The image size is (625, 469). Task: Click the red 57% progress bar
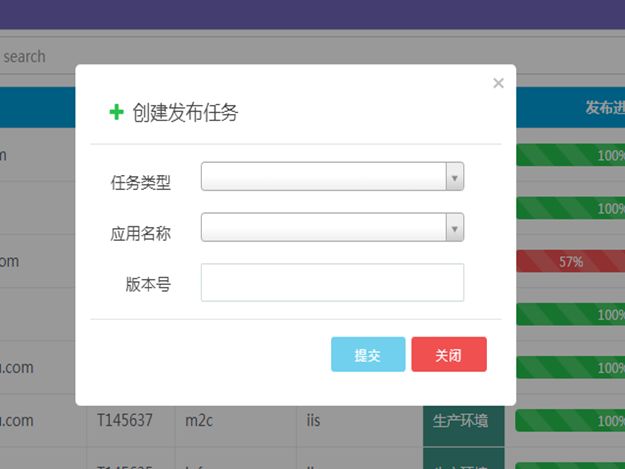[570, 261]
